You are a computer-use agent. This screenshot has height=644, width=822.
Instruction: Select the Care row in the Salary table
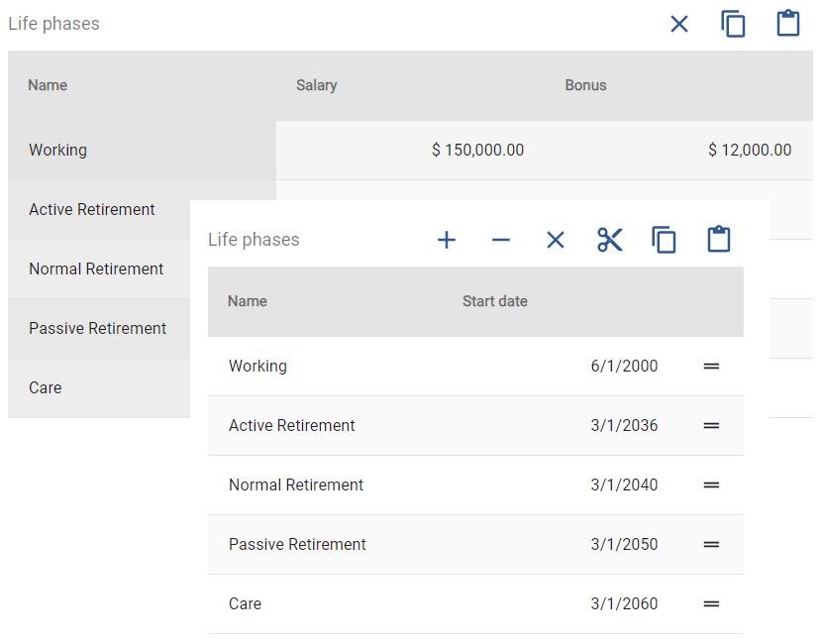tap(46, 388)
